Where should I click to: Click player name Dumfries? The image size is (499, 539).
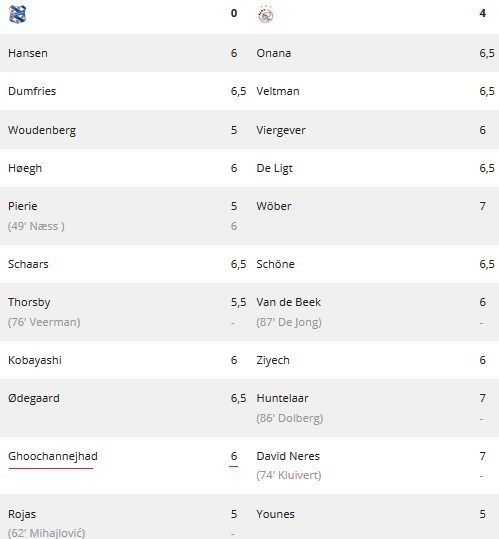point(32,91)
